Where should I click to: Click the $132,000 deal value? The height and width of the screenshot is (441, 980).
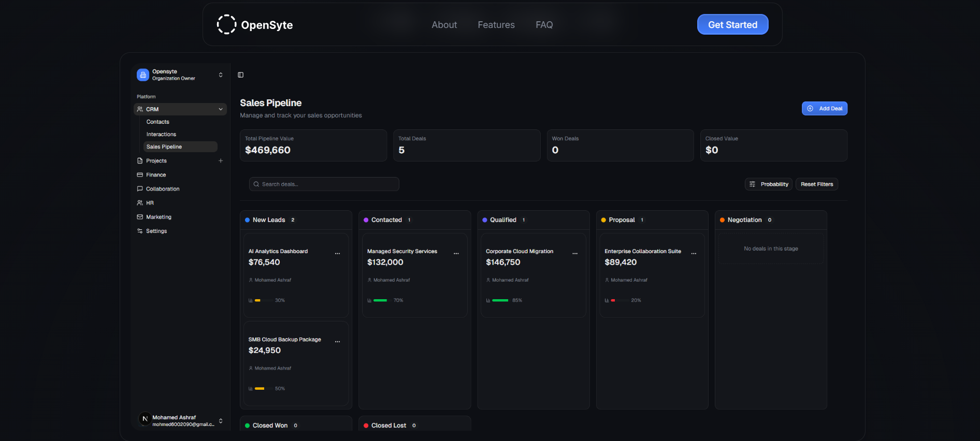point(385,262)
